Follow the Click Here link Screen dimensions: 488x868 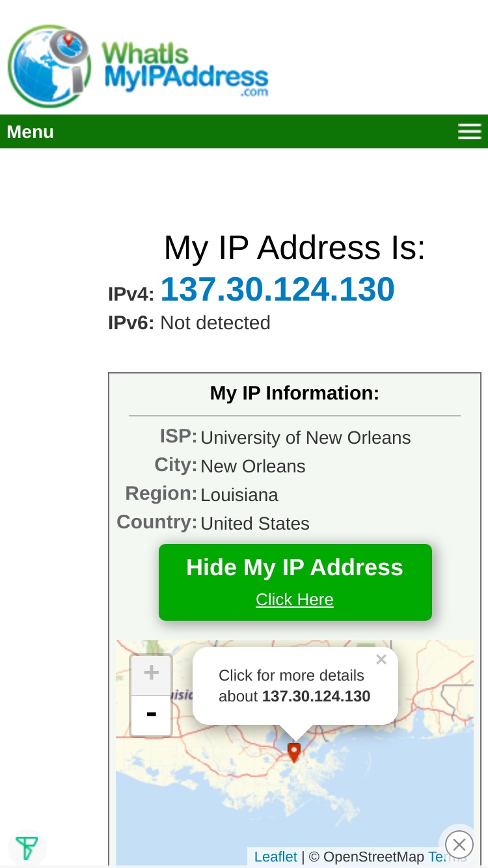(295, 599)
